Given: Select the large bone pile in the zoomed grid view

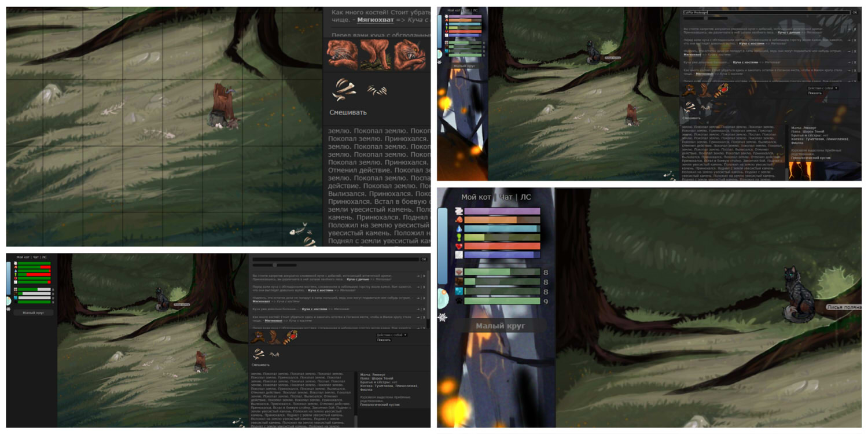Looking at the screenshot, I should point(344,89).
